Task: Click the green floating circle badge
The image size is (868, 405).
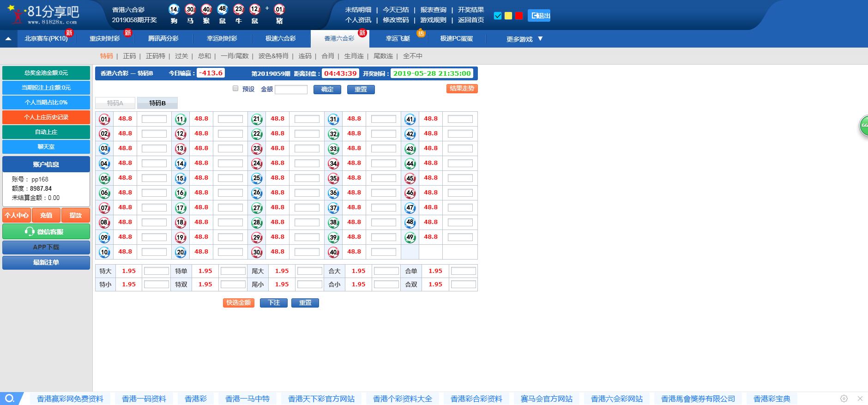Action: tap(863, 126)
